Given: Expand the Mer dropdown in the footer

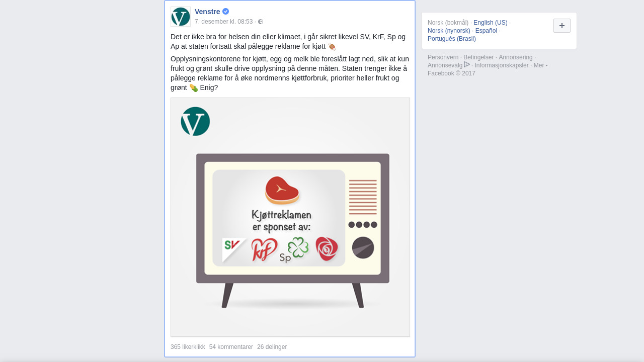Looking at the screenshot, I should coord(541,65).
